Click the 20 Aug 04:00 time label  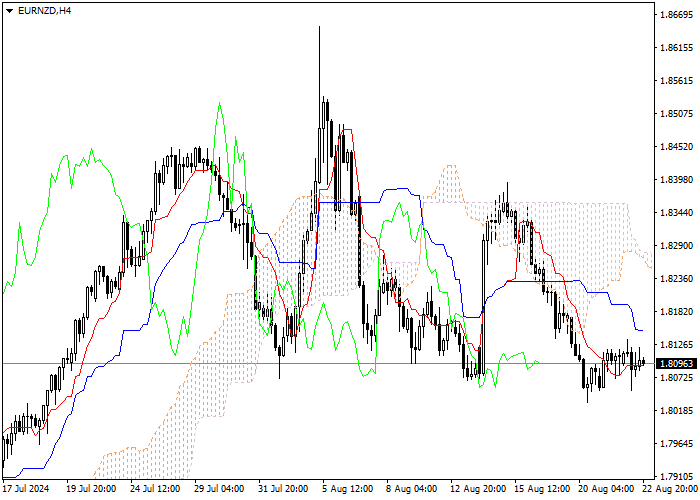[x=606, y=488]
